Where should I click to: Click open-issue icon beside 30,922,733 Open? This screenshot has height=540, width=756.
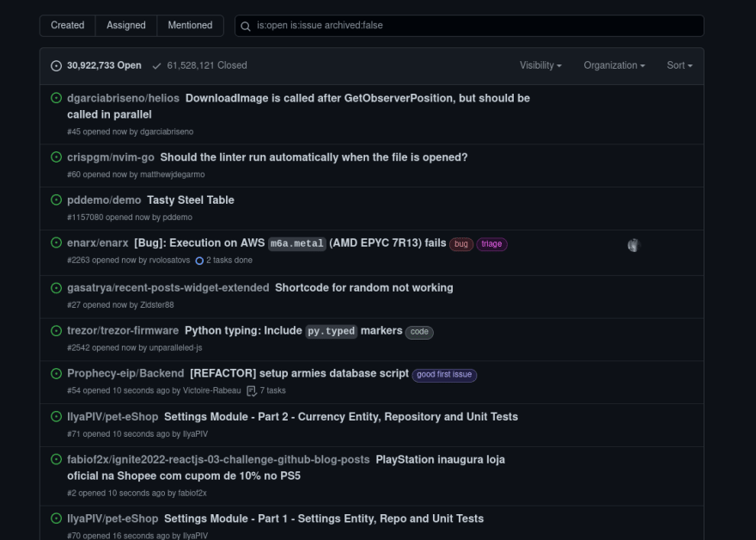tap(57, 65)
